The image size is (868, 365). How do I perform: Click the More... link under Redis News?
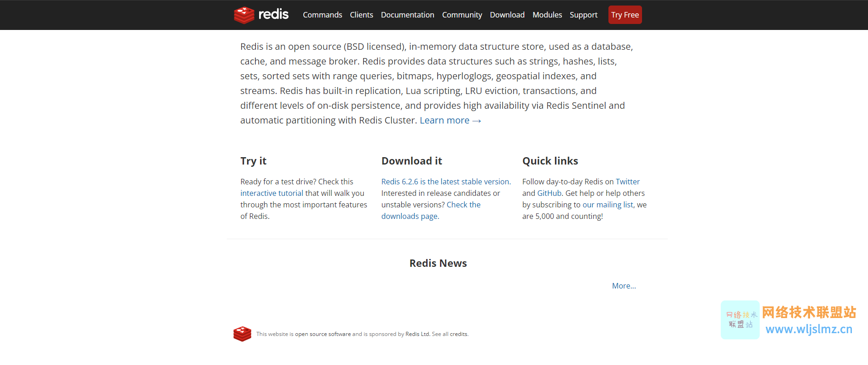[x=624, y=286]
